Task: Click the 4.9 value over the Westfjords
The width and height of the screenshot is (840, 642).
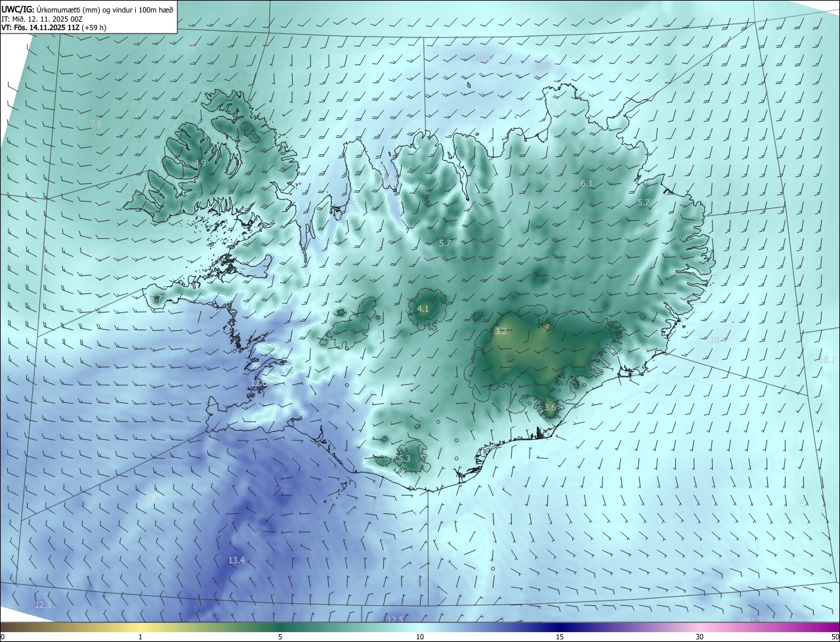Action: [x=200, y=163]
